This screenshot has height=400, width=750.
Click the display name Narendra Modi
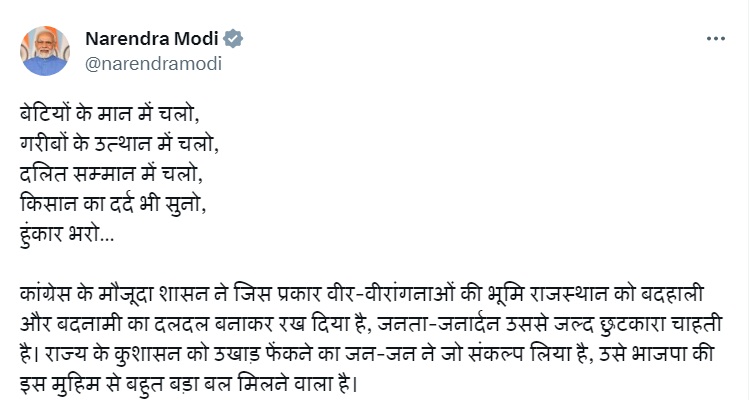pos(151,39)
